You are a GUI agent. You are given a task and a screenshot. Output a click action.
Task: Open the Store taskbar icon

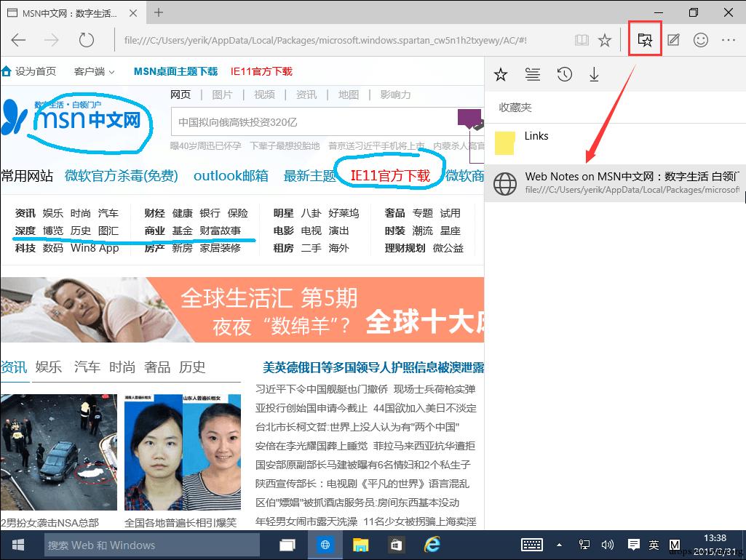[x=397, y=545]
